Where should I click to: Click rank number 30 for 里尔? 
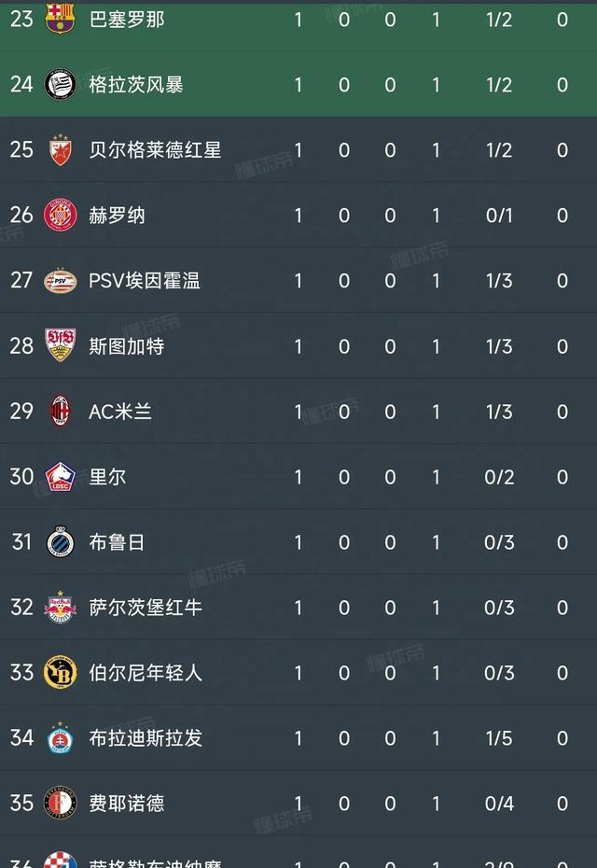pos(21,477)
